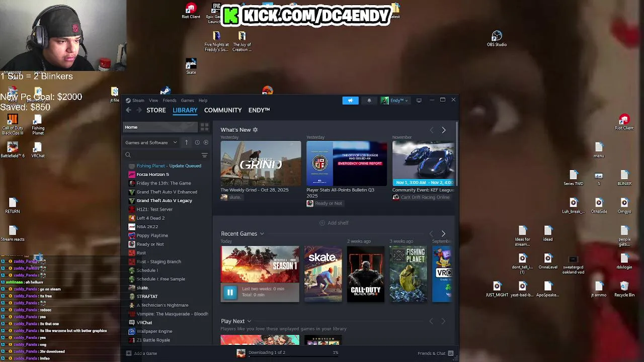Open advanced library filters icon

[x=204, y=155]
